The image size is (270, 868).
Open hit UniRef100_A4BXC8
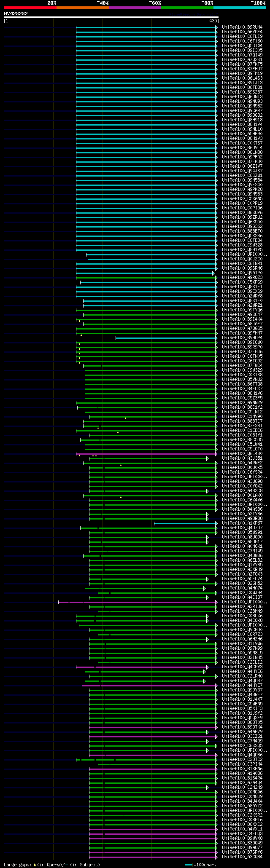point(242,490)
